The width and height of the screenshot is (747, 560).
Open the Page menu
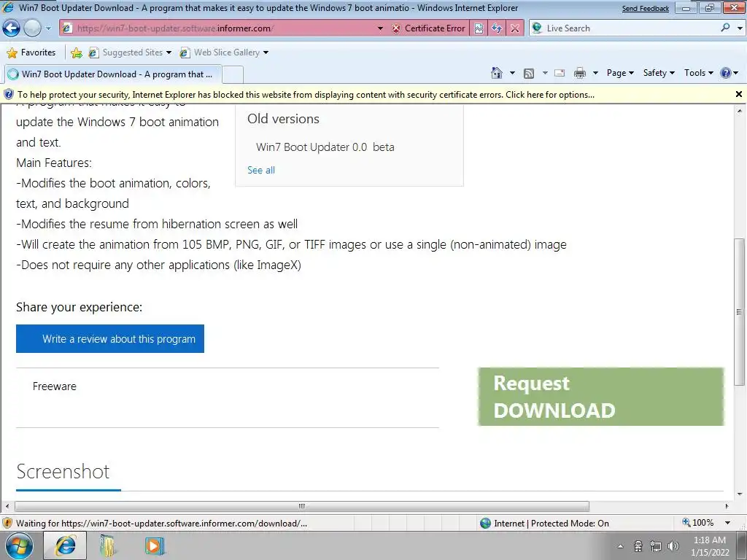(620, 73)
